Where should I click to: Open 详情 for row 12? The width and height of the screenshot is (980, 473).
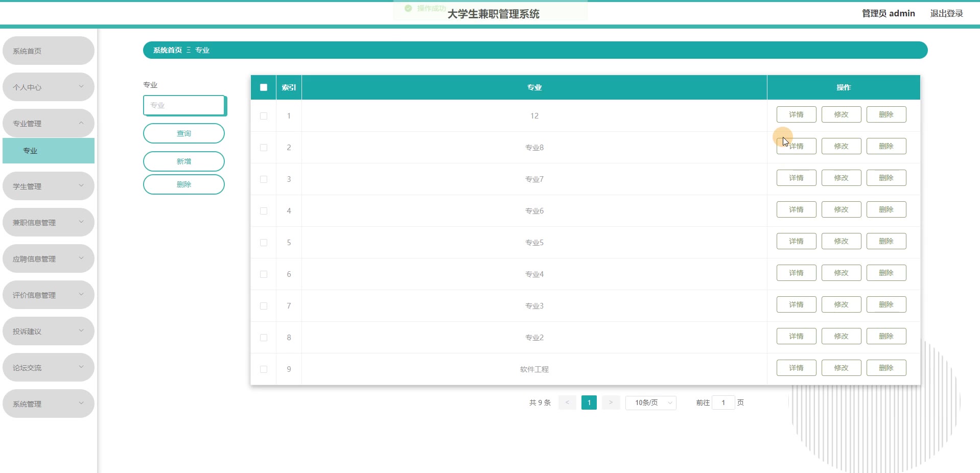pos(797,114)
